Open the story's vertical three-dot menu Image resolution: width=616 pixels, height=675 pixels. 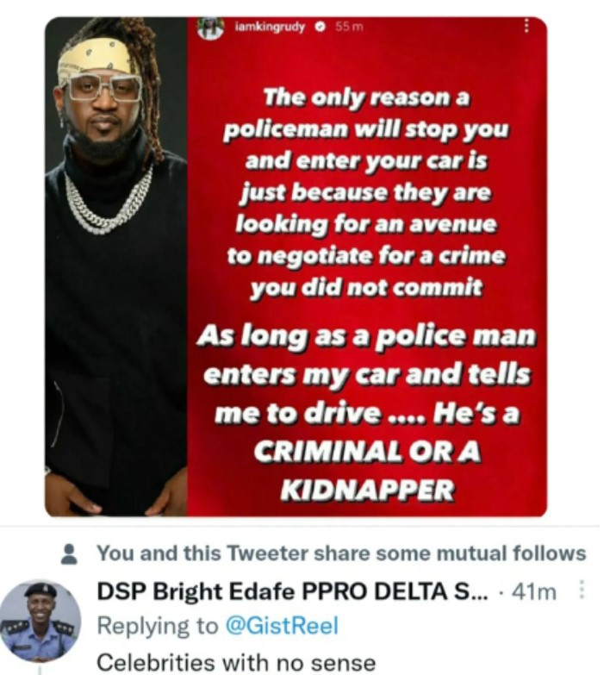click(x=526, y=26)
